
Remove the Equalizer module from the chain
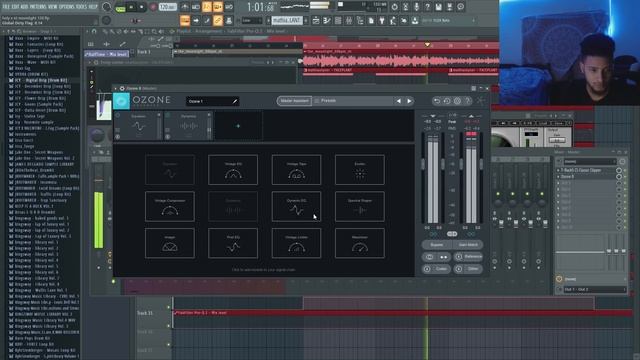point(159,115)
